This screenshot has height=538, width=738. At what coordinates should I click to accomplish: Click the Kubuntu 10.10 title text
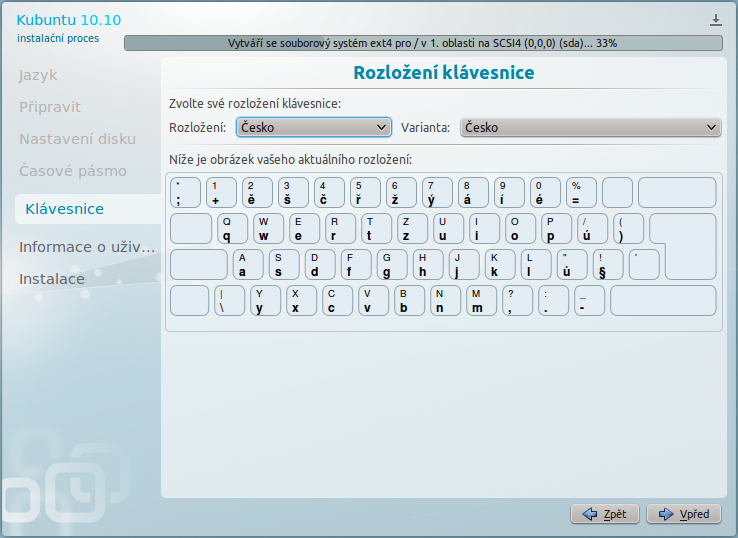tap(69, 20)
